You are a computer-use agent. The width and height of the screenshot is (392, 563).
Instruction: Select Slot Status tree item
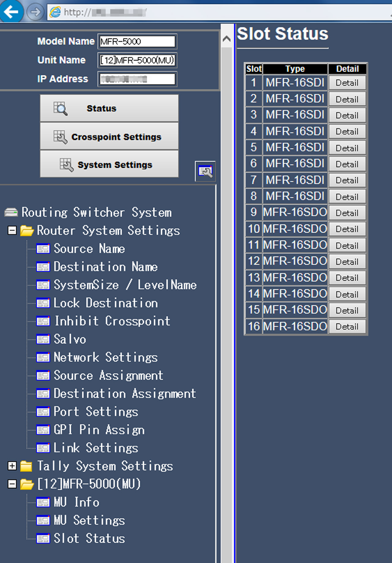[x=89, y=538]
